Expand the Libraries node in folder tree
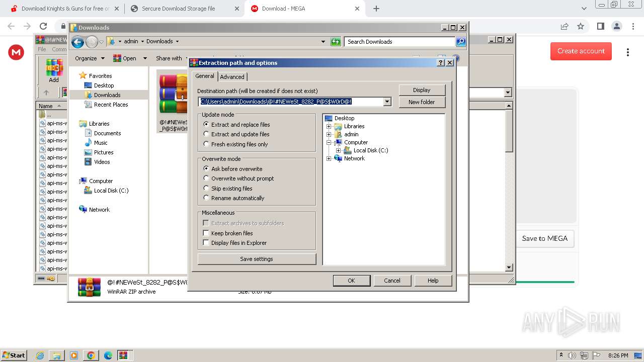The width and height of the screenshot is (644, 362). (x=329, y=126)
